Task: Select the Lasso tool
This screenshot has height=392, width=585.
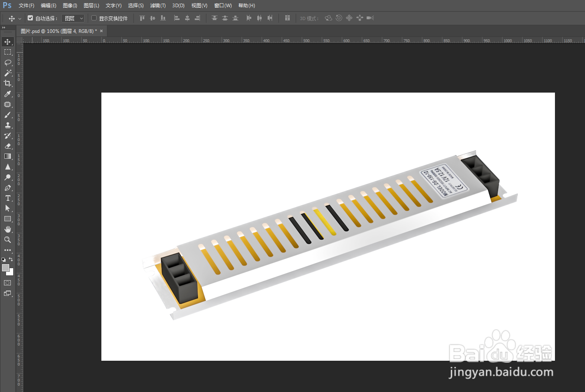Action: (x=8, y=63)
